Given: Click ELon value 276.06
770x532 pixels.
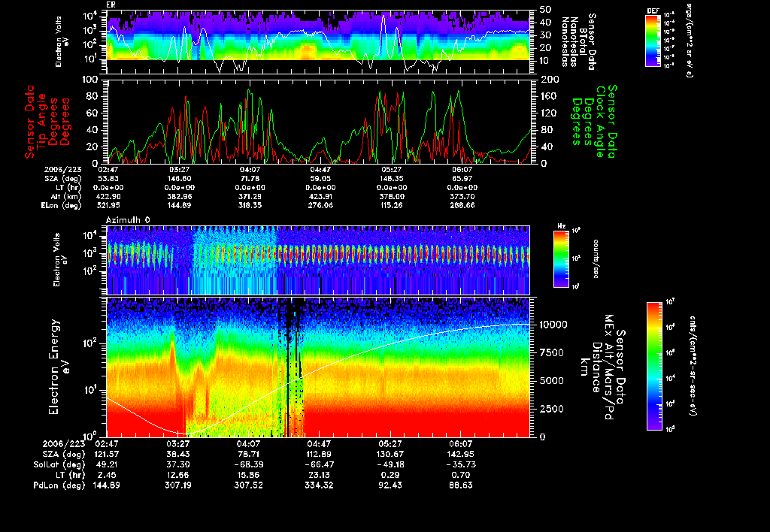Looking at the screenshot, I should pyautogui.click(x=320, y=206).
